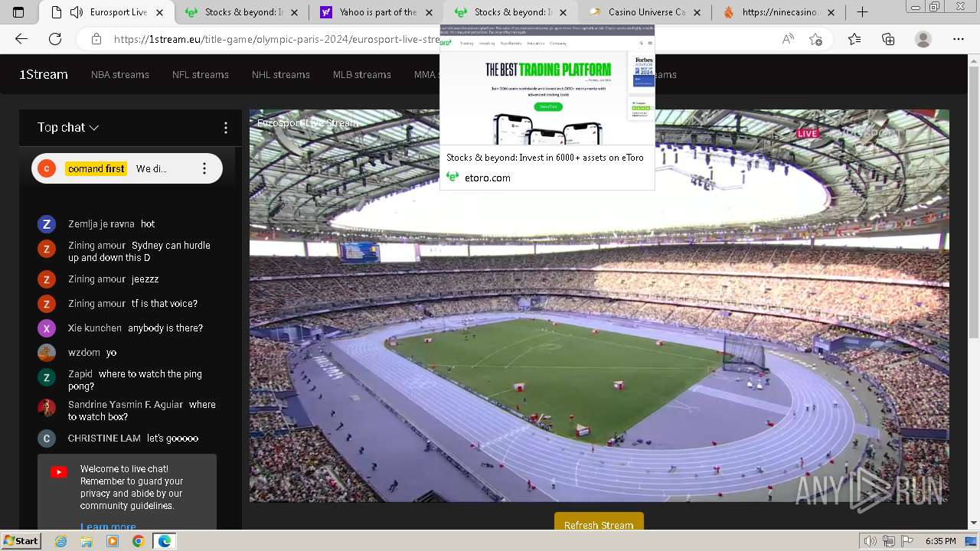Click the live stream video
The height and width of the screenshot is (551, 980).
click(599, 305)
